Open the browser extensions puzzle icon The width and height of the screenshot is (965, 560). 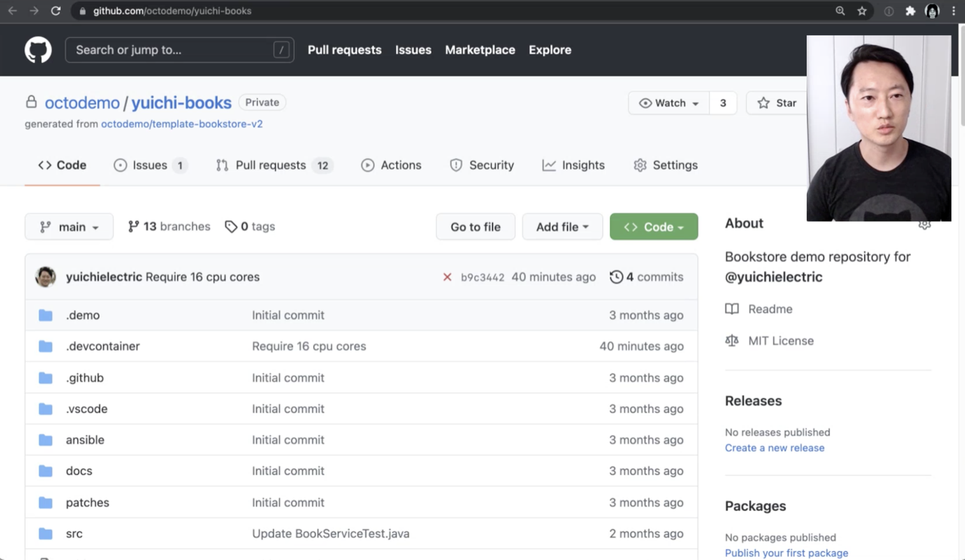pyautogui.click(x=910, y=11)
